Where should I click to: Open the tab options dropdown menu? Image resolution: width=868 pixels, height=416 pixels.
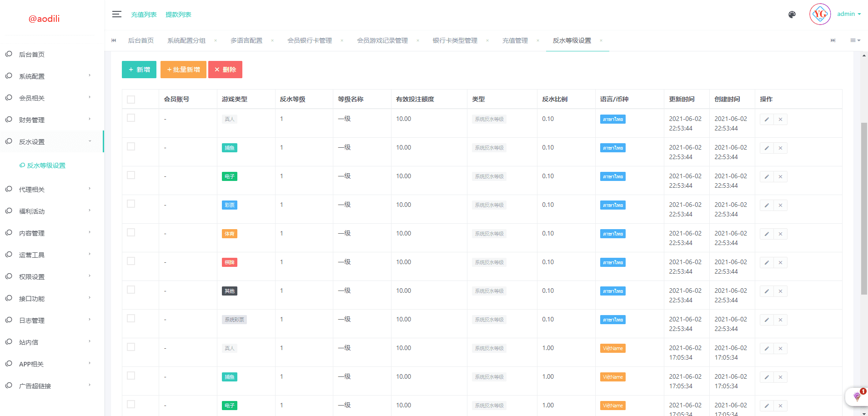coord(855,40)
